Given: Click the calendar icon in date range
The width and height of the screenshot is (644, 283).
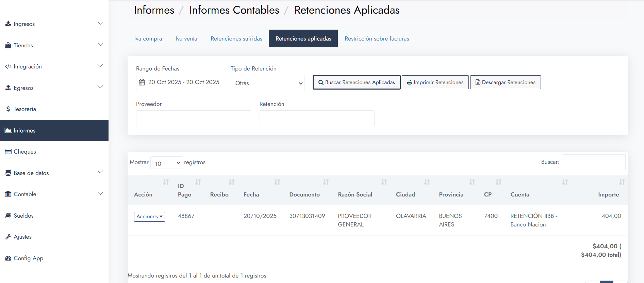Looking at the screenshot, I should click(x=142, y=82).
